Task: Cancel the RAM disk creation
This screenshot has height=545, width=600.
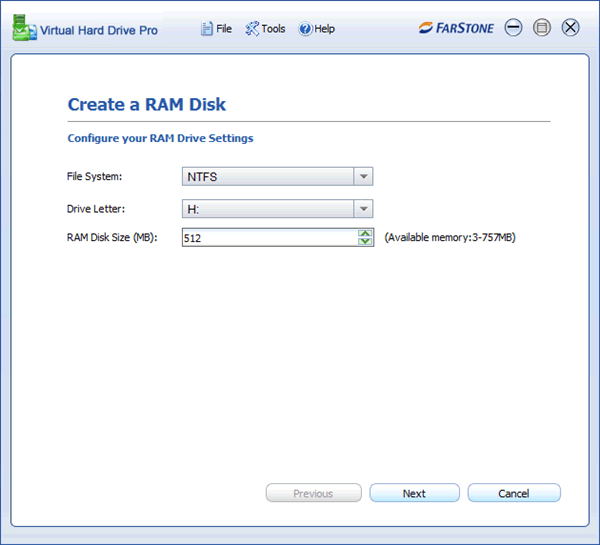Action: (x=514, y=493)
